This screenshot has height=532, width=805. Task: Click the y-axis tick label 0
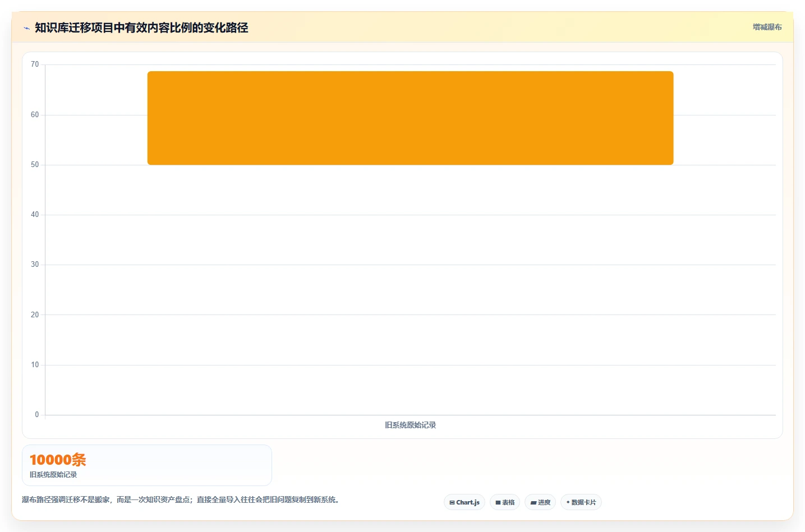[x=37, y=414]
